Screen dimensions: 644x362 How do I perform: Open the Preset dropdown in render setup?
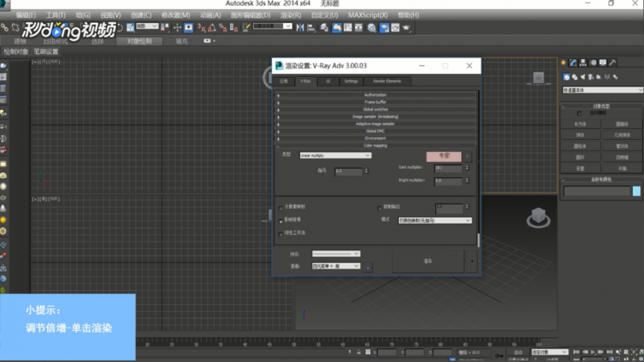pyautogui.click(x=335, y=254)
